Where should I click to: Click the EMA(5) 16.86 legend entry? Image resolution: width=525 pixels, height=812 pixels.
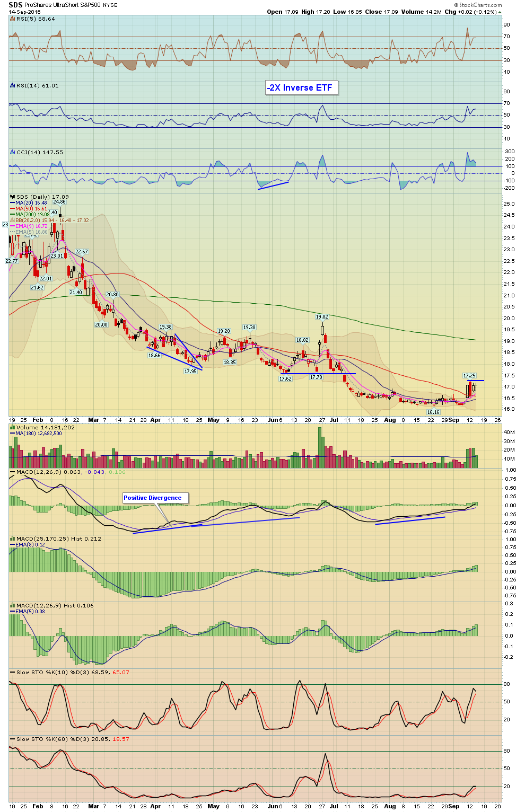tap(32, 232)
